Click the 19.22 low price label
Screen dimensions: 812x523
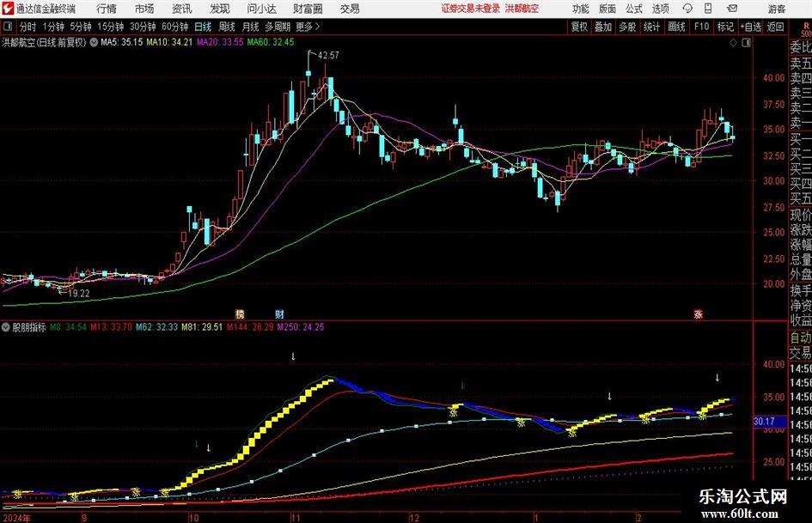(x=79, y=293)
